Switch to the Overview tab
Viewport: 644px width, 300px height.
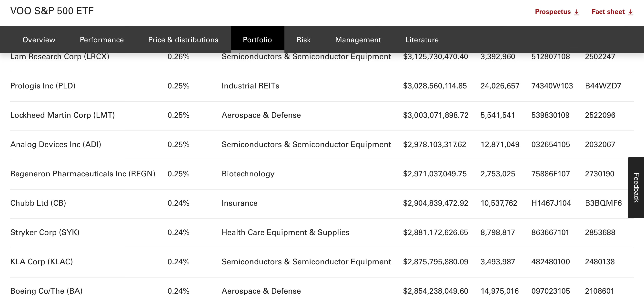coord(39,40)
